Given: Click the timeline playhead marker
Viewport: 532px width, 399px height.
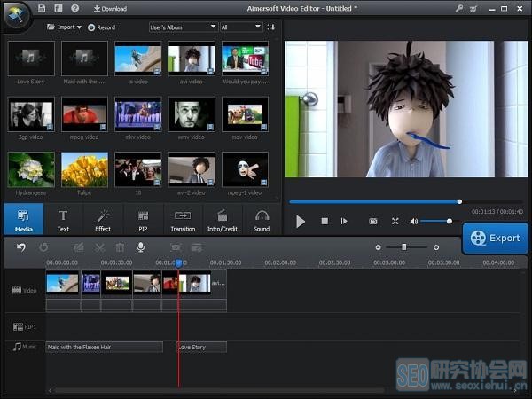Looking at the screenshot, I should click(179, 263).
